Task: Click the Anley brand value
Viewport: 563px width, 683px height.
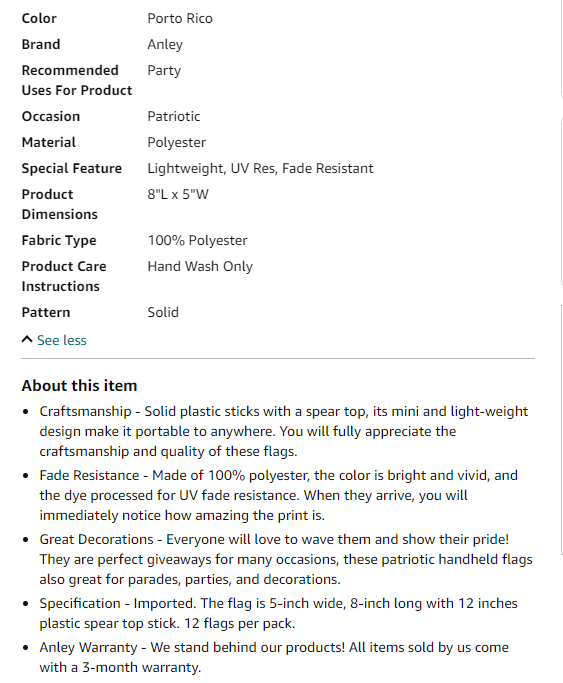Action: click(165, 44)
